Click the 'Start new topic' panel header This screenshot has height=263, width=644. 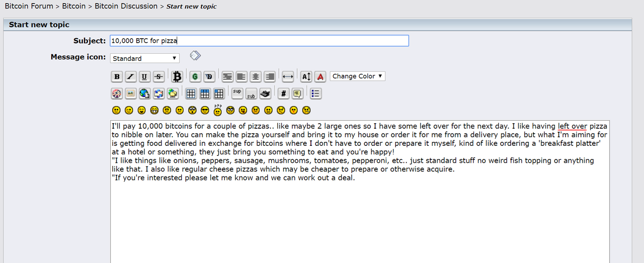click(x=317, y=25)
